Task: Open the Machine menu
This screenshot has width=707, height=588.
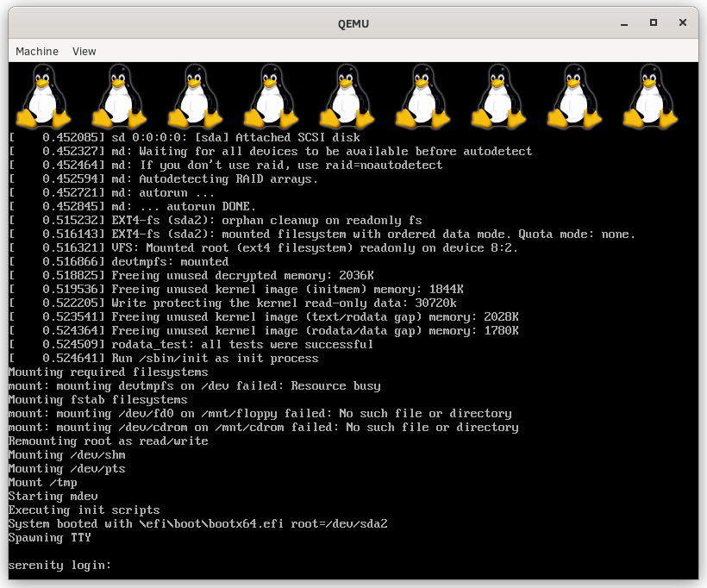Action: 37,52
